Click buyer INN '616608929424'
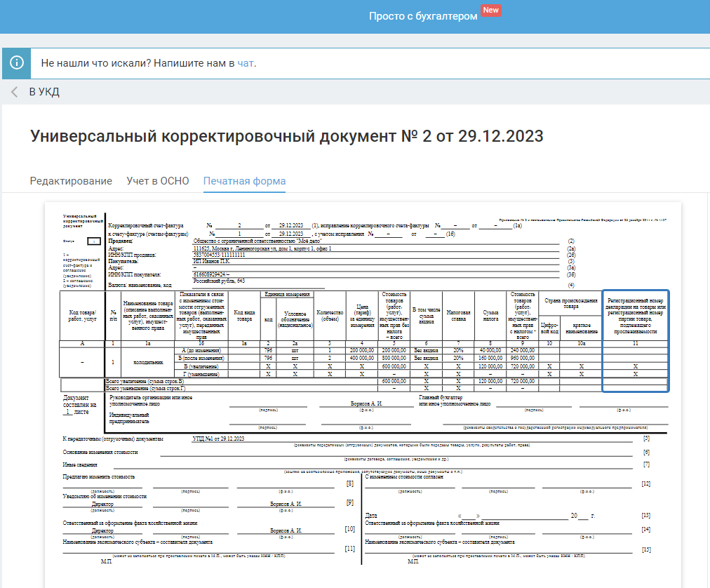 coord(211,274)
